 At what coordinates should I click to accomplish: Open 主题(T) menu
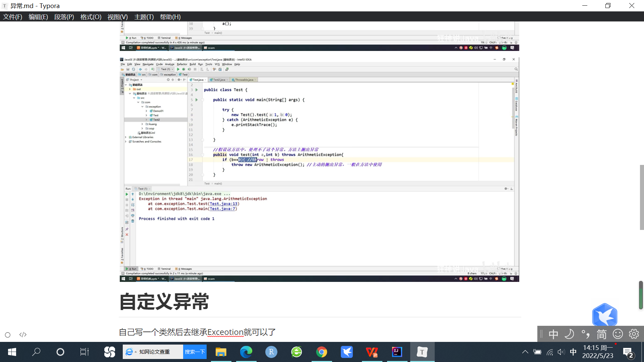(144, 17)
